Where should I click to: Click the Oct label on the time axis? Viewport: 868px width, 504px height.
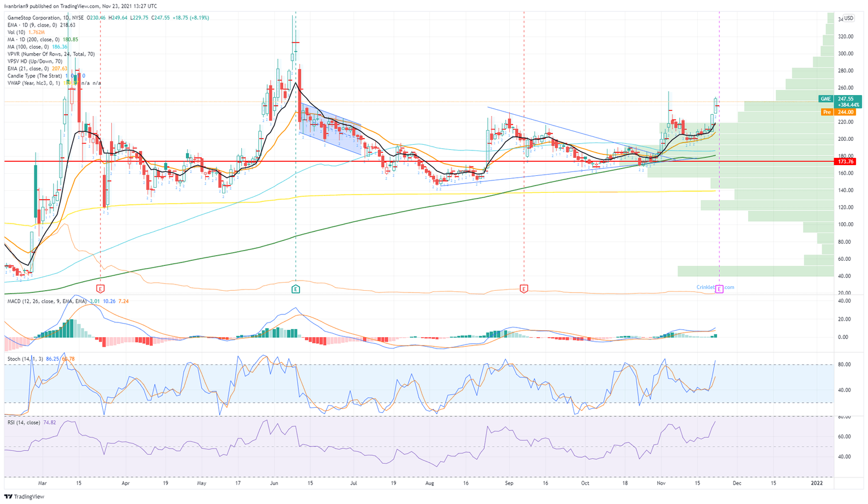tap(585, 484)
